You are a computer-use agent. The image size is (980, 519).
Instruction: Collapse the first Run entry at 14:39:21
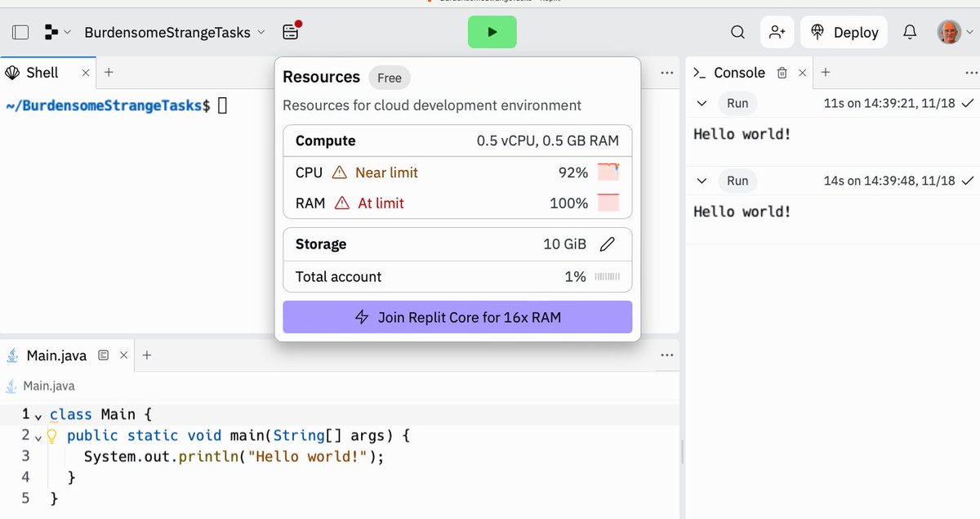pyautogui.click(x=702, y=104)
